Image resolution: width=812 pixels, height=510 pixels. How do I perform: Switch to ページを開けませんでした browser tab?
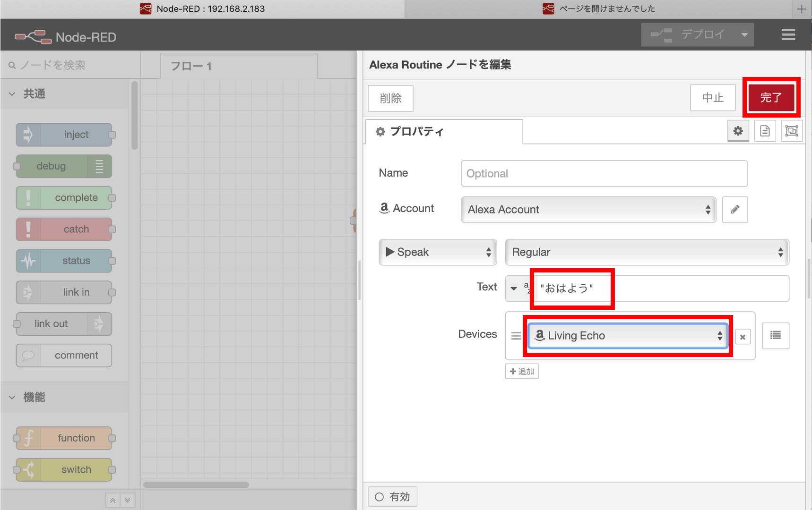click(598, 9)
